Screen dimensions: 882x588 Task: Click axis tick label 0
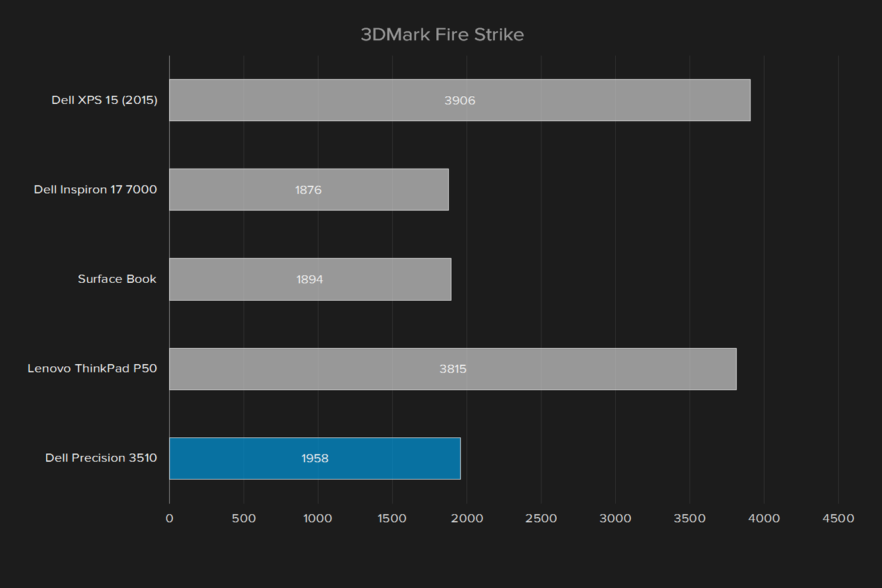[169, 518]
